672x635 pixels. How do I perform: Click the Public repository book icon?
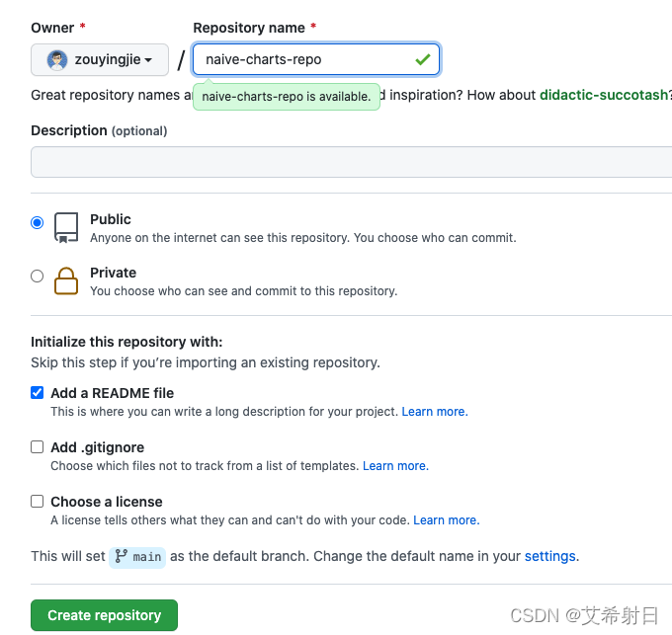[x=66, y=228]
